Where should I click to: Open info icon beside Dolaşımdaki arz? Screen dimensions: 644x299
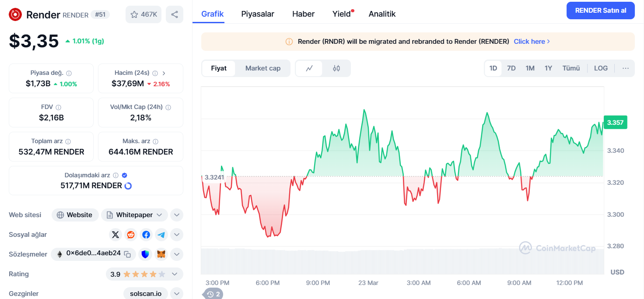[115, 175]
